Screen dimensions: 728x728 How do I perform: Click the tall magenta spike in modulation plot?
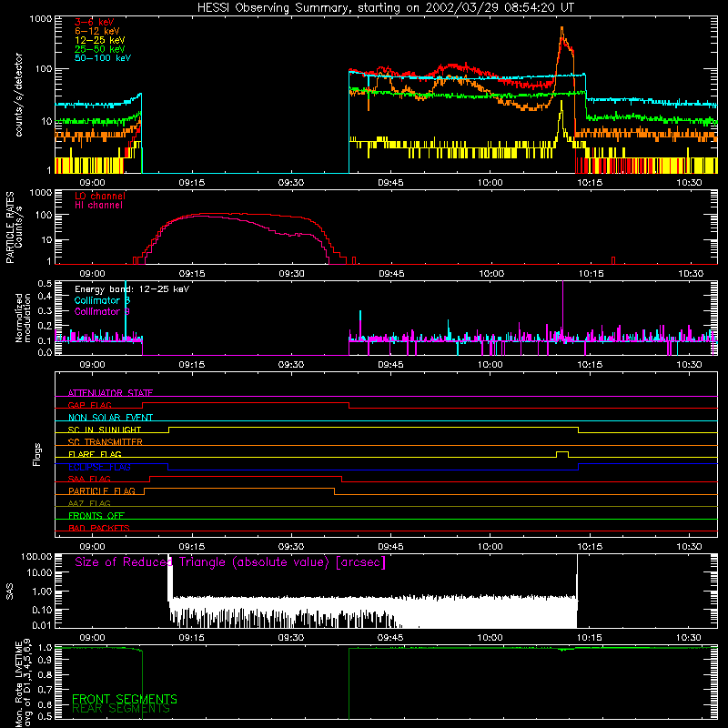pos(562,307)
